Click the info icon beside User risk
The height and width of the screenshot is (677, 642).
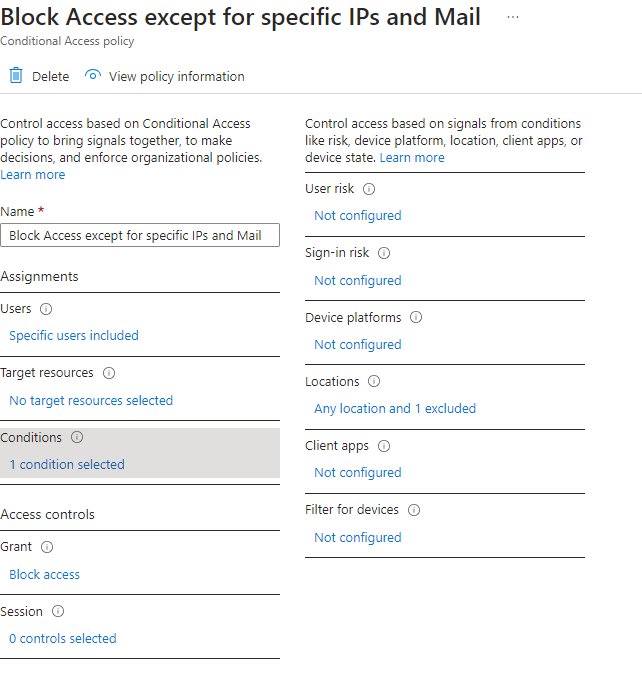point(369,189)
